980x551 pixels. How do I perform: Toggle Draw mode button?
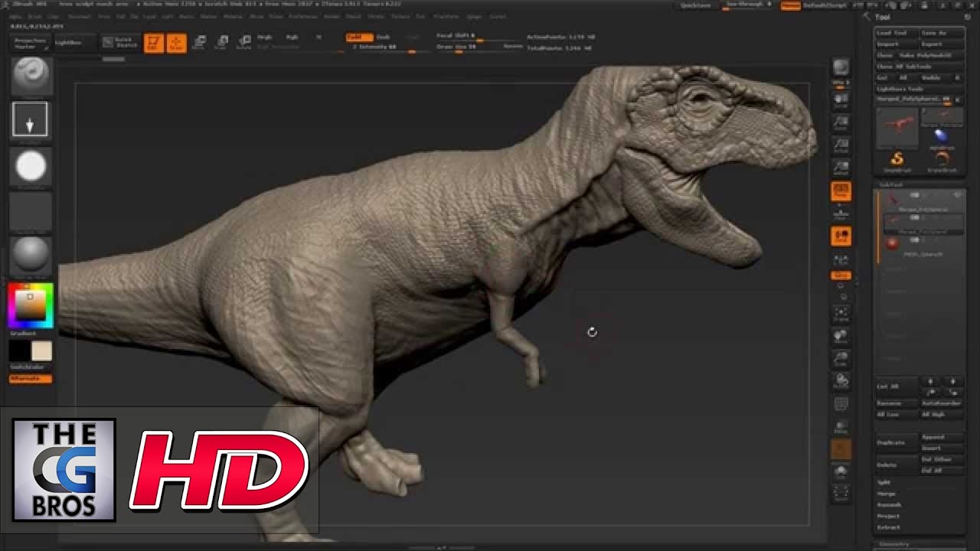tap(176, 43)
